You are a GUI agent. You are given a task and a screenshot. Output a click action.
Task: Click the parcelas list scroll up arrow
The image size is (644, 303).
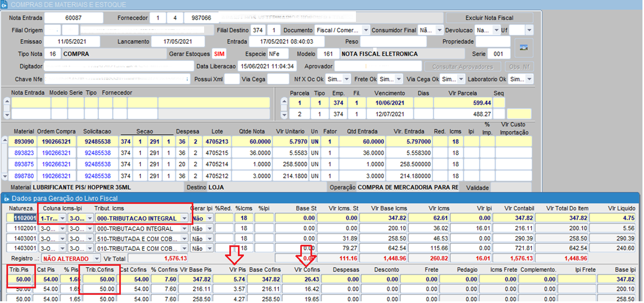click(284, 101)
